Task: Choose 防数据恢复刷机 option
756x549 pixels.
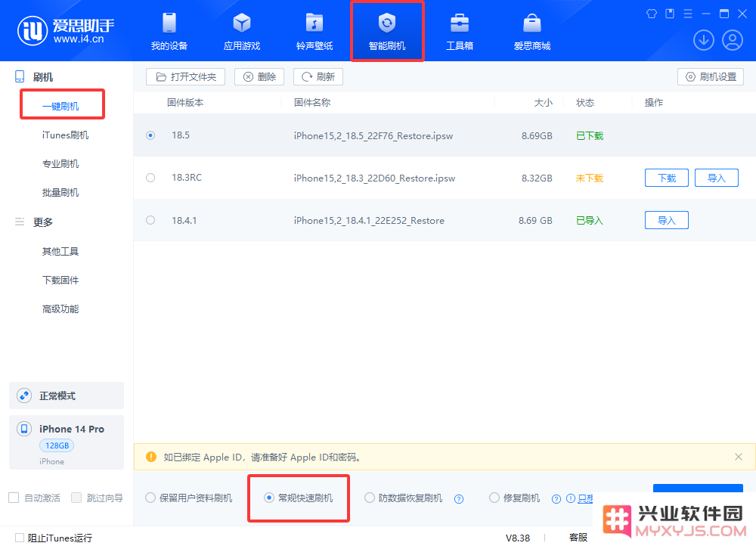Action: (x=370, y=498)
